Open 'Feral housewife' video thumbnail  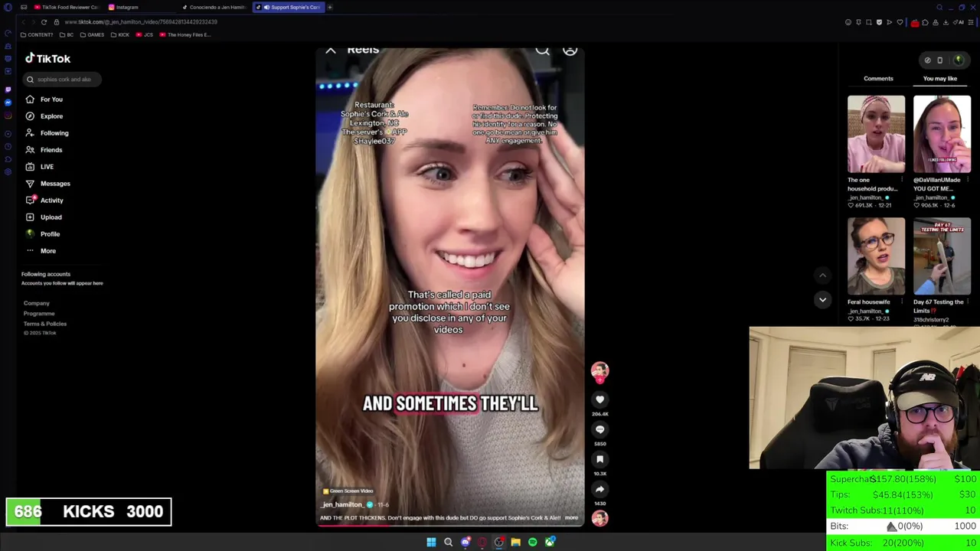click(876, 256)
